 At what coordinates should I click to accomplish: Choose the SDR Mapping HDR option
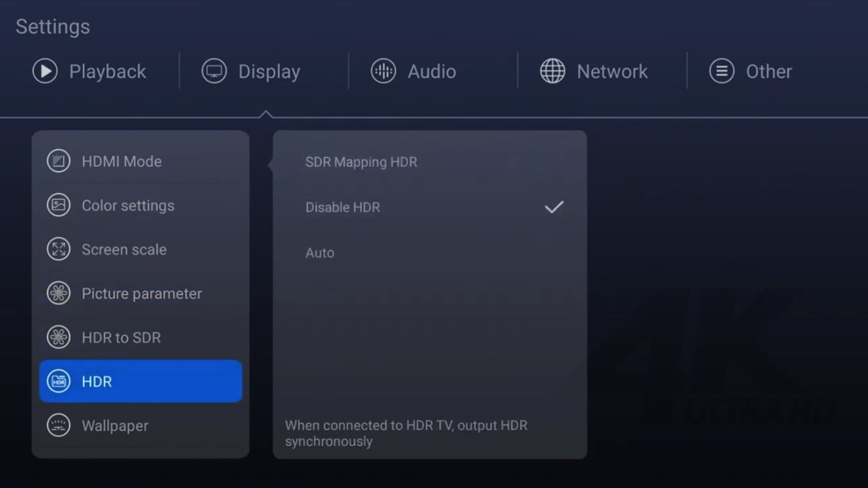coord(430,162)
